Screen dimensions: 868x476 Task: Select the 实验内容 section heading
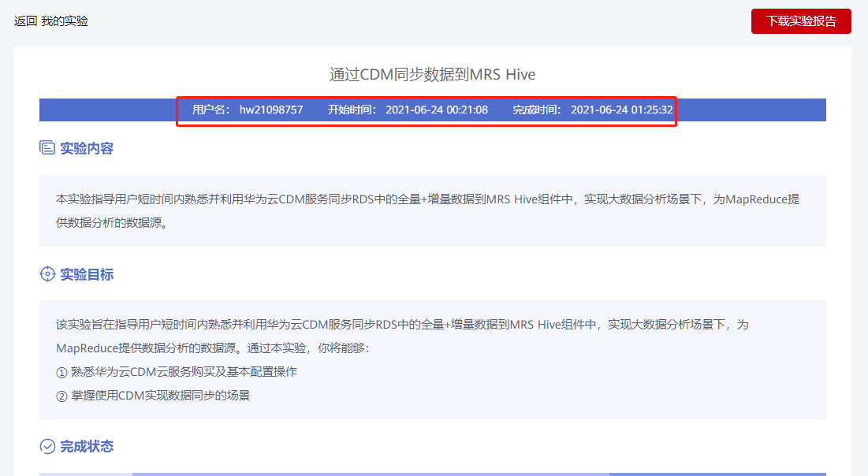click(87, 148)
